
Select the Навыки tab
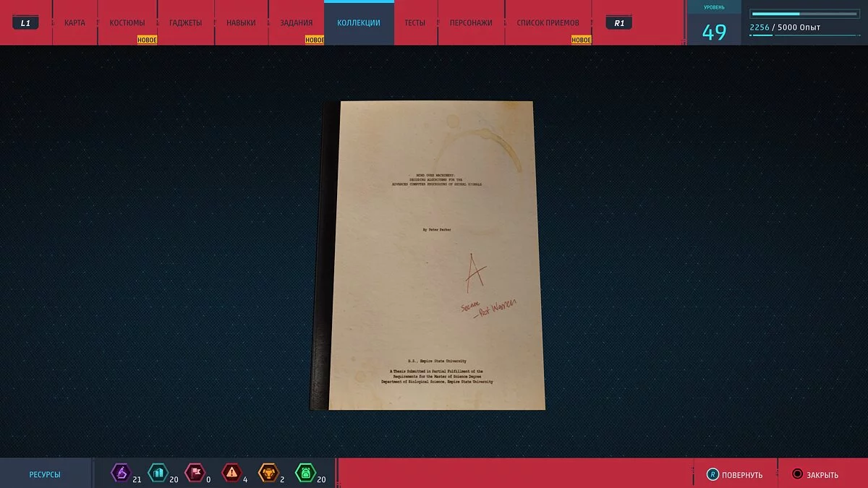(x=241, y=22)
